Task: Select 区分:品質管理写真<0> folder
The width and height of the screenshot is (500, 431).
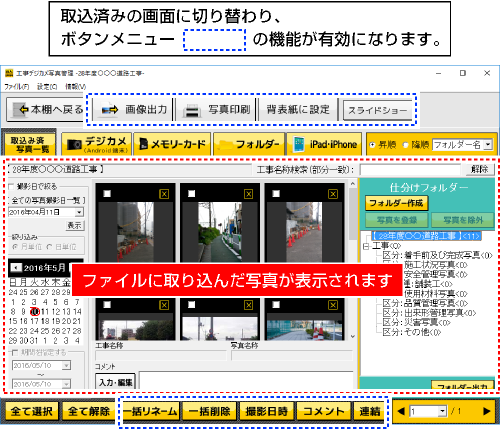Action: pyautogui.click(x=425, y=303)
